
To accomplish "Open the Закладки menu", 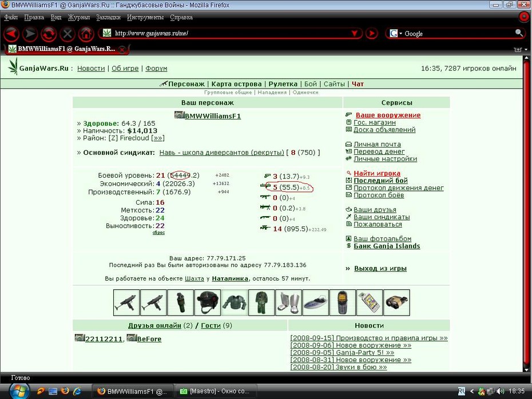I will pos(108,17).
